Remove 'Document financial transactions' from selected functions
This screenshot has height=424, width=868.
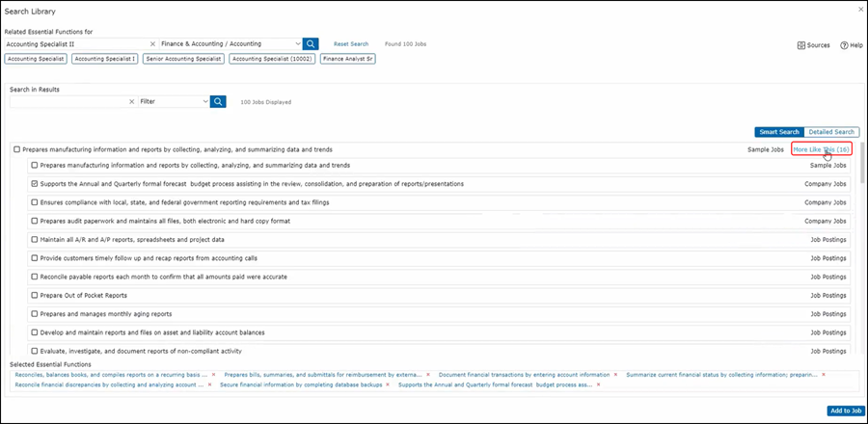pos(616,374)
